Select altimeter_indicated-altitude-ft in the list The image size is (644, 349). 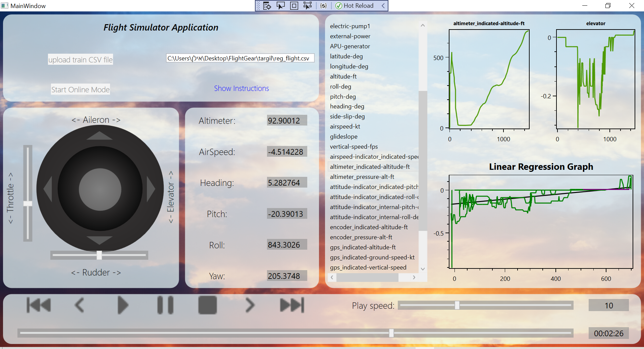click(x=373, y=167)
